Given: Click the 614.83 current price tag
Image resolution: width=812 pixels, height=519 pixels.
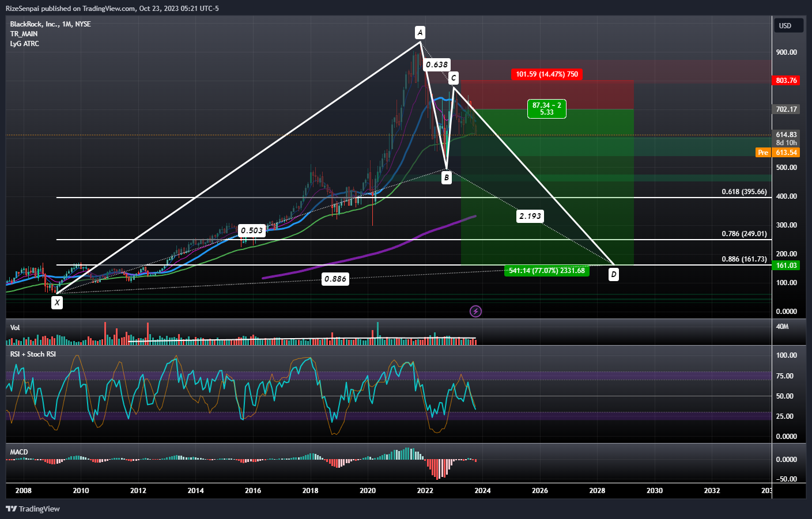Looking at the screenshot, I should (x=787, y=135).
